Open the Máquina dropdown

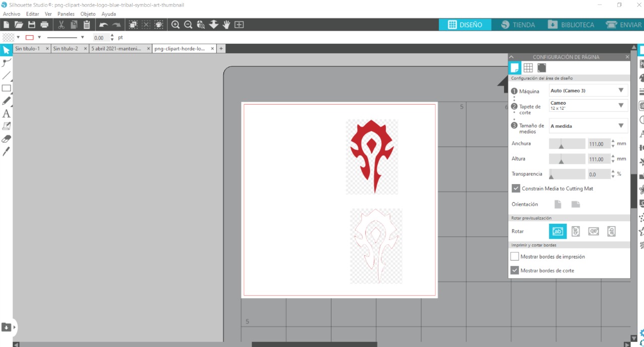588,91
